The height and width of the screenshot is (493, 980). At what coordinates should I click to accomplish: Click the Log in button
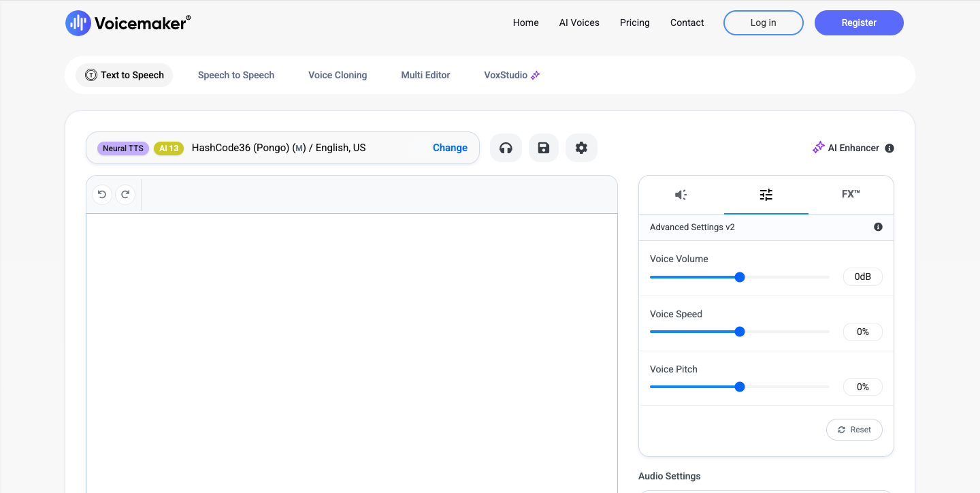pos(764,22)
